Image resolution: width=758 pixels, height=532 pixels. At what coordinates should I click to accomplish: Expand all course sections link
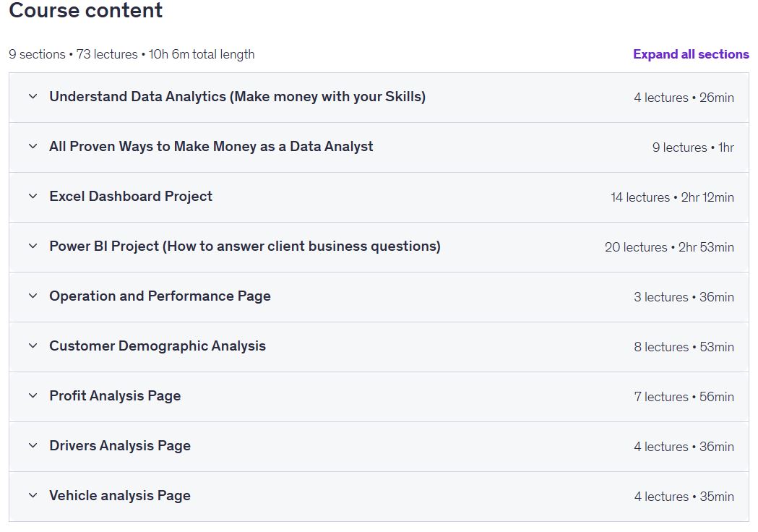(691, 54)
